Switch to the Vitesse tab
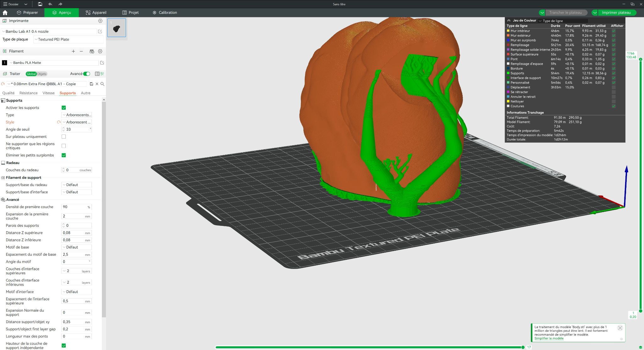The width and height of the screenshot is (644, 350). tap(48, 93)
